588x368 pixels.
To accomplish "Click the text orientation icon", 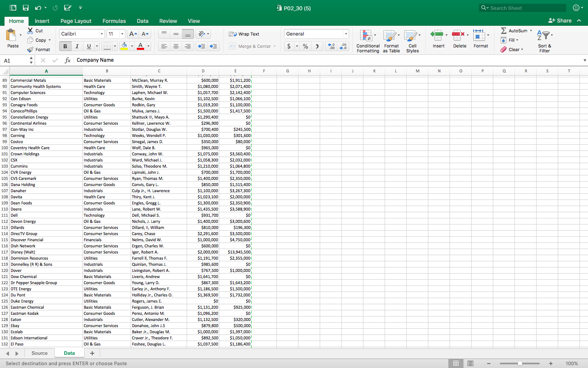I will point(202,34).
